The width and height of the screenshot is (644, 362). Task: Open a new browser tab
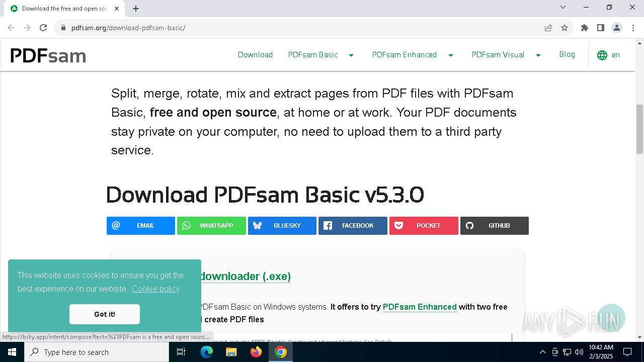pos(136,9)
